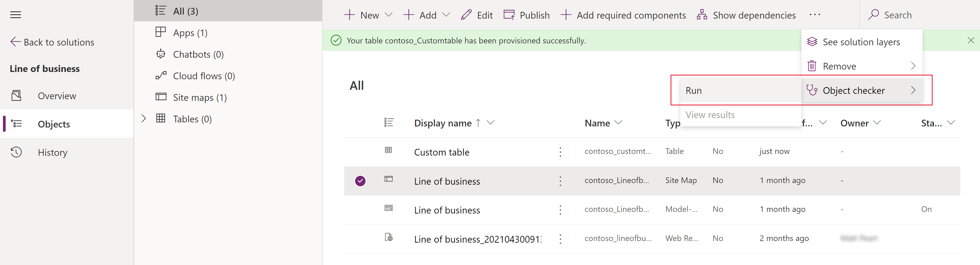Viewport: 980px width, 265px height.
Task: Open the History view
Action: (x=52, y=152)
